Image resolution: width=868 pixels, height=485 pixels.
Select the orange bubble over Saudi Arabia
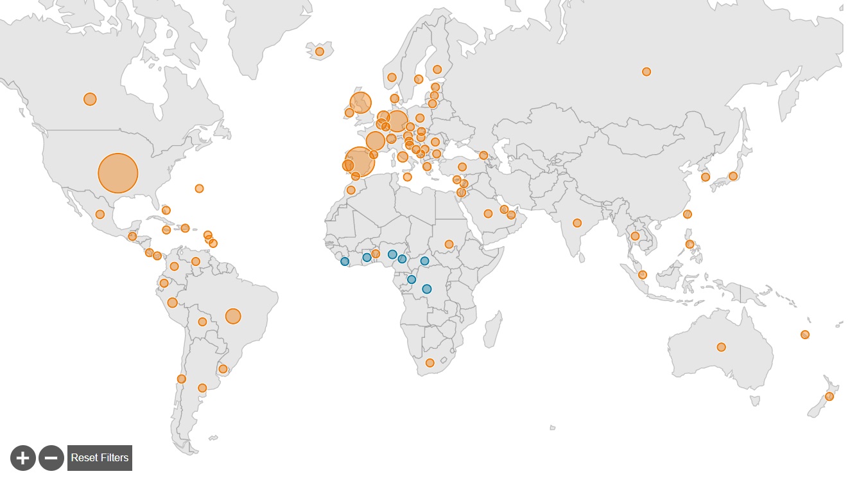[x=488, y=213]
